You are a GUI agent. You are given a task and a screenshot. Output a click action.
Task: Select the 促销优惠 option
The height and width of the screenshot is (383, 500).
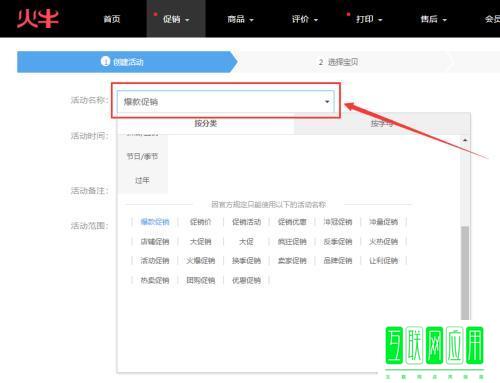[x=292, y=222]
